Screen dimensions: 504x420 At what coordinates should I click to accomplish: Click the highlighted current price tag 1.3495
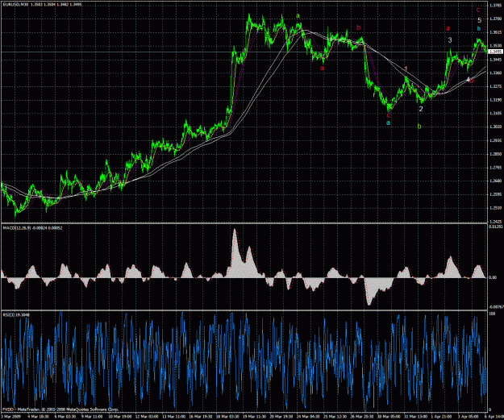tap(496, 52)
